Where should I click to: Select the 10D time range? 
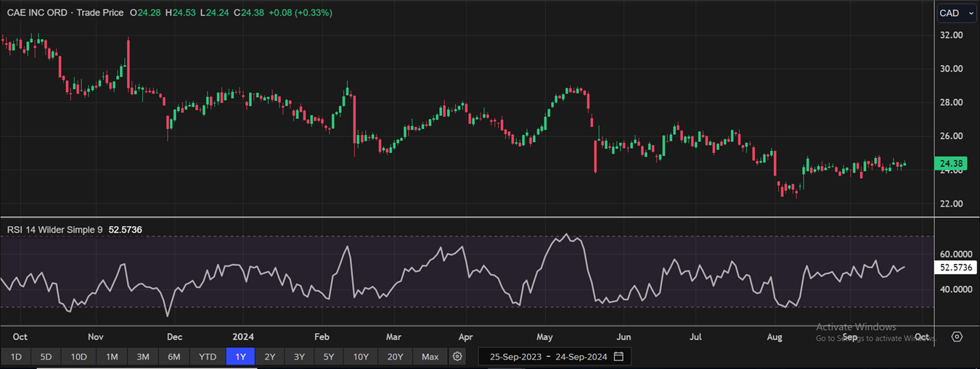[78, 357]
